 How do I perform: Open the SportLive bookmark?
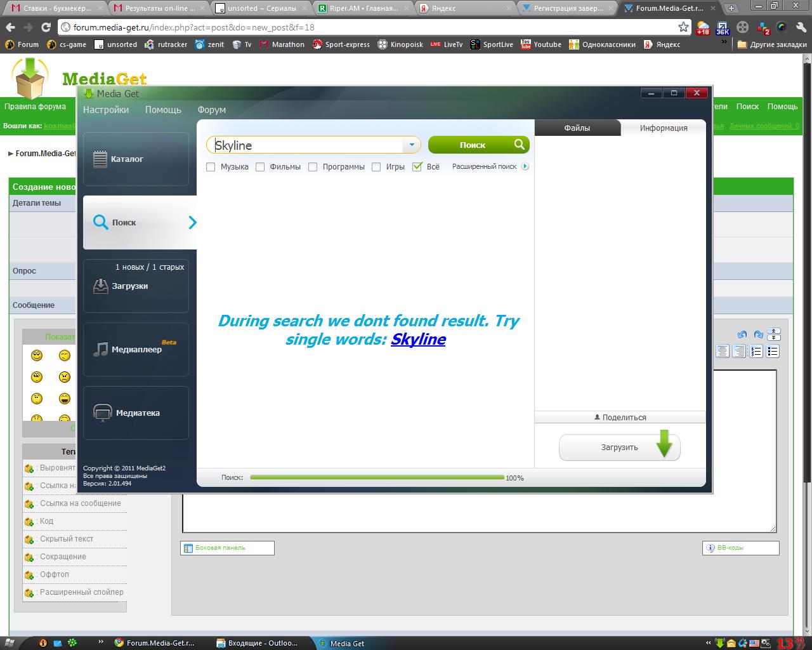pos(492,44)
